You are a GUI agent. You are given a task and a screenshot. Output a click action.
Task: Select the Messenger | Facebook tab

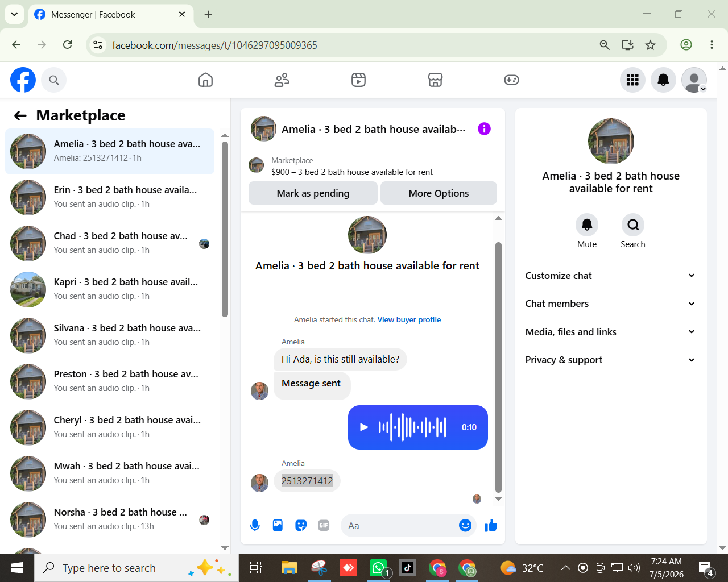coord(110,14)
